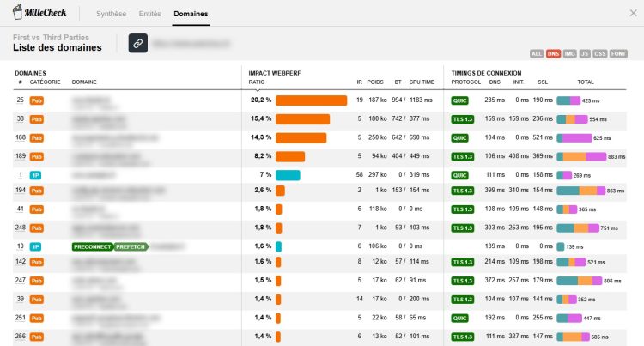Click the 14,3 % ratio value
This screenshot has width=644, height=346.
pyautogui.click(x=261, y=137)
